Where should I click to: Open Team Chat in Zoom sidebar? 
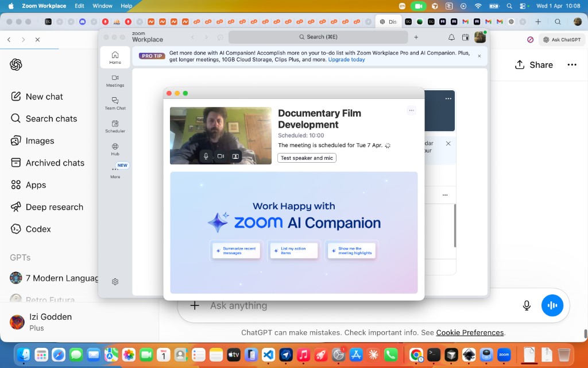pos(115,103)
